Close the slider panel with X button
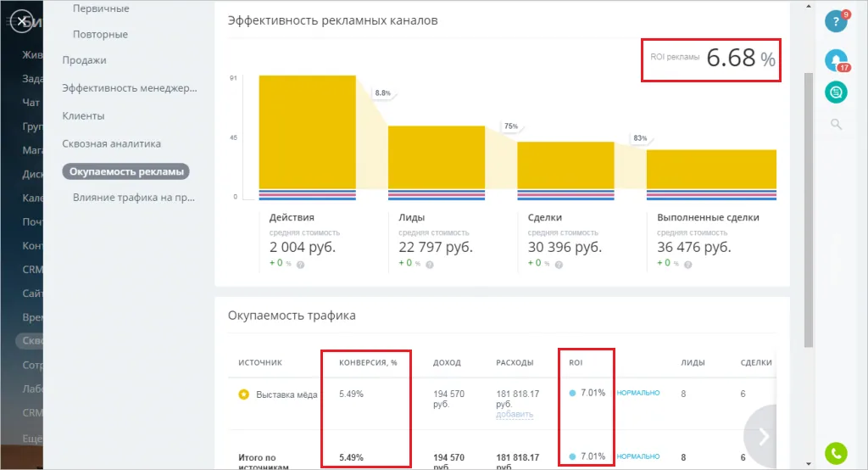The height and width of the screenshot is (470, 868). tap(21, 21)
